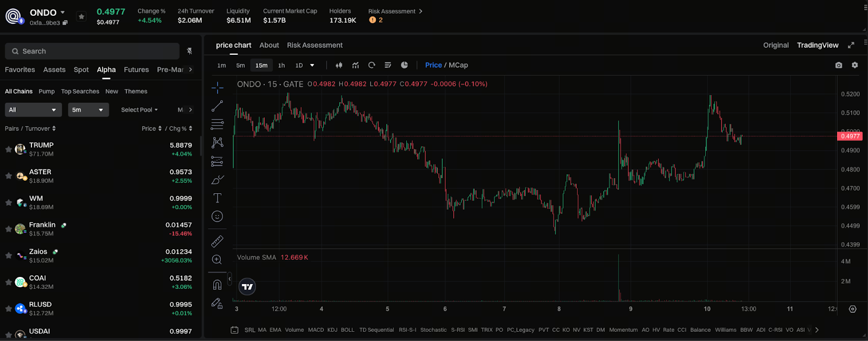Activate the zoom-in tool
Screen dimensions: 868x341
pos(217,260)
